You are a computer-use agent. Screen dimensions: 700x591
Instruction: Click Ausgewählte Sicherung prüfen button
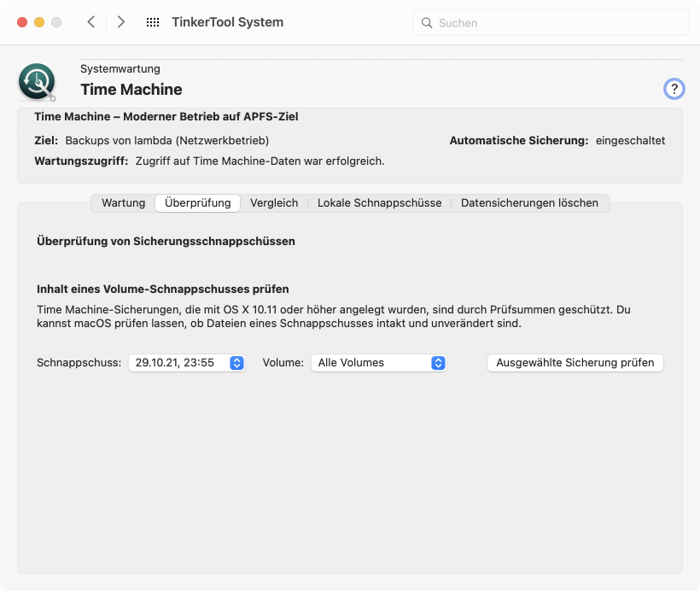coord(575,363)
